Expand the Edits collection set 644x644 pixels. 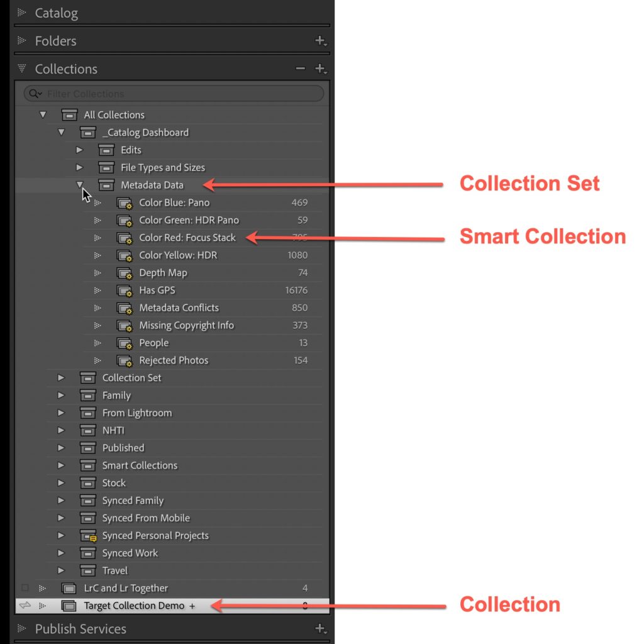click(x=80, y=150)
